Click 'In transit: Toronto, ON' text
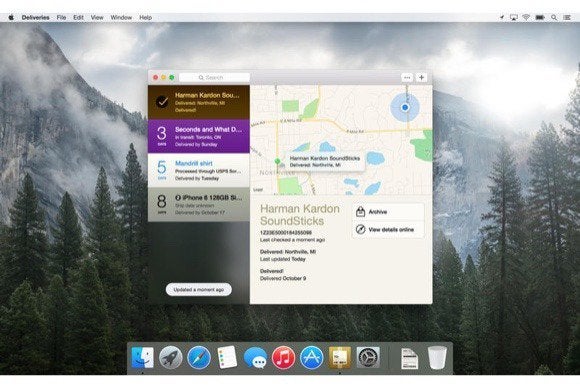Viewport: 580px width, 388px height. click(x=198, y=137)
